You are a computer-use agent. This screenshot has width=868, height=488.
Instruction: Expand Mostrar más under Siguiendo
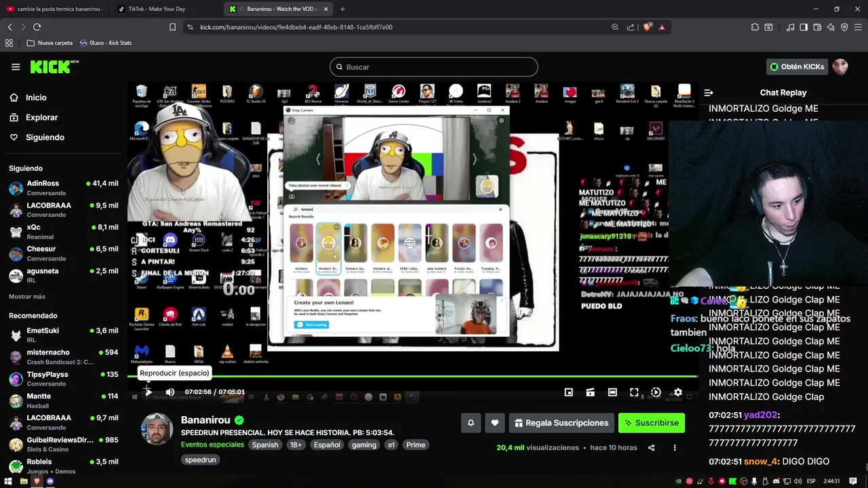(x=27, y=297)
